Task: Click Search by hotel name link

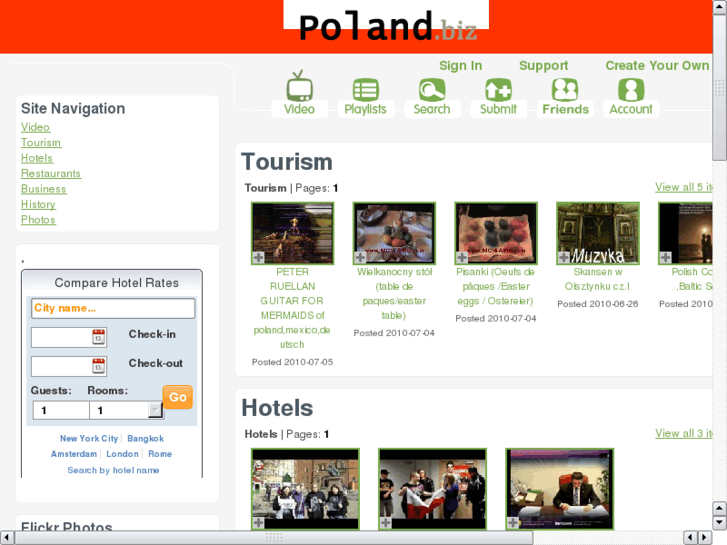Action: point(113,470)
